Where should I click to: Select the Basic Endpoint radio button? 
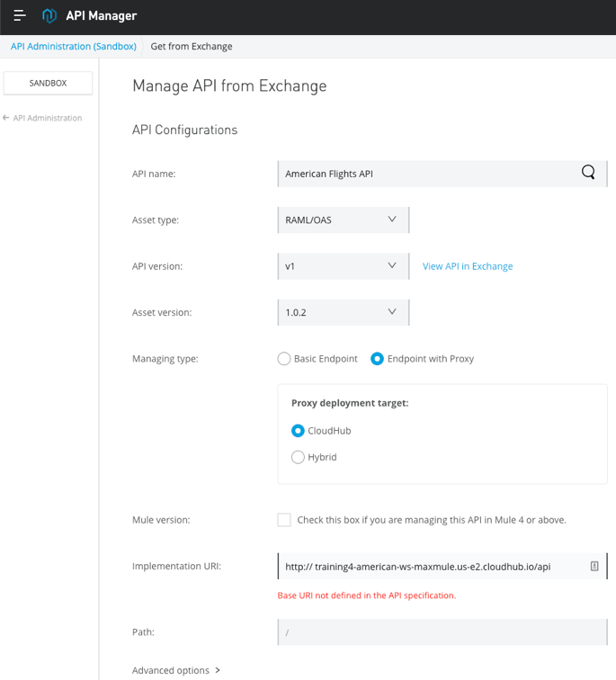coord(284,359)
